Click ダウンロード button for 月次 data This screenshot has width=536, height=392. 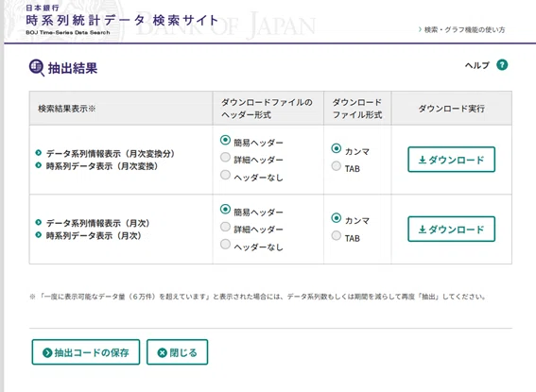(451, 230)
